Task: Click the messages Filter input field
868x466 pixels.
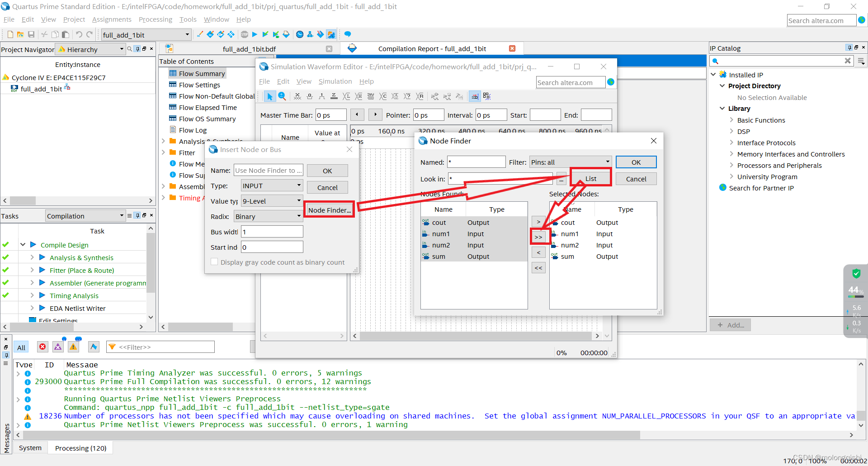Action: [x=160, y=347]
